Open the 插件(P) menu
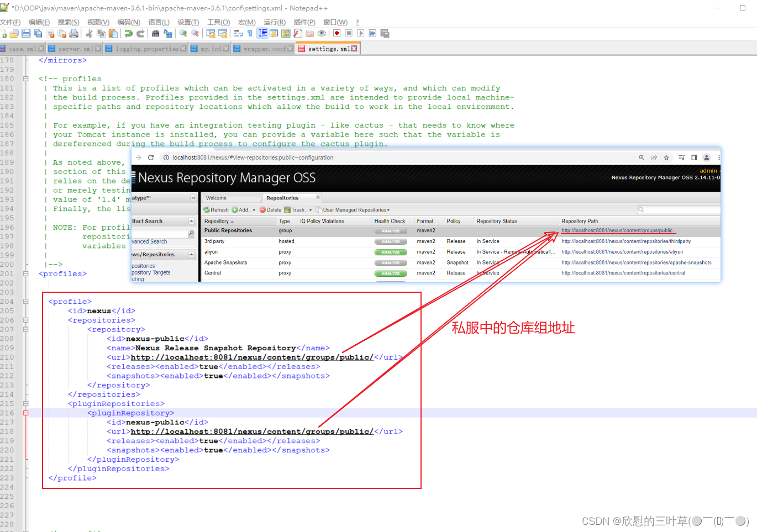The height and width of the screenshot is (532, 757). point(304,22)
